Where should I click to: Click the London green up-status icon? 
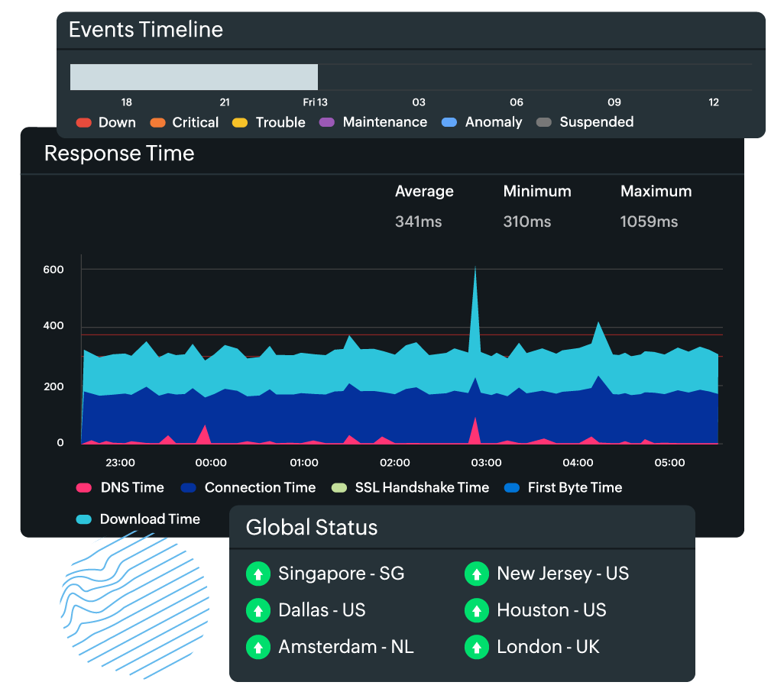click(477, 647)
